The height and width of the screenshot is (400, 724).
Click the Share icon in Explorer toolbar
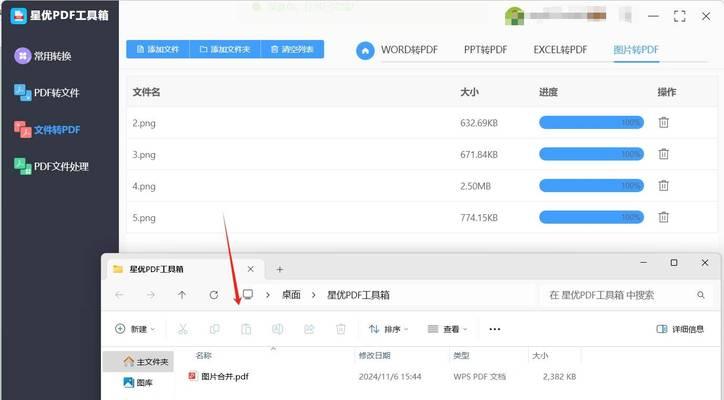(309, 329)
